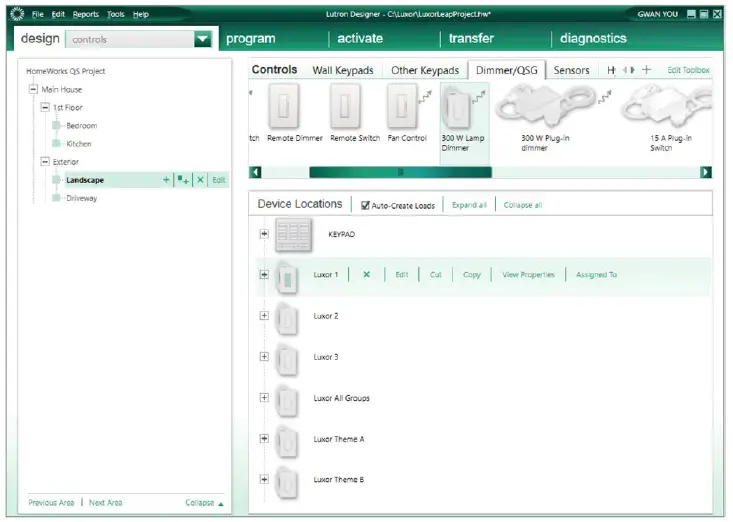Click Collapse all in Device Locations

coord(523,205)
